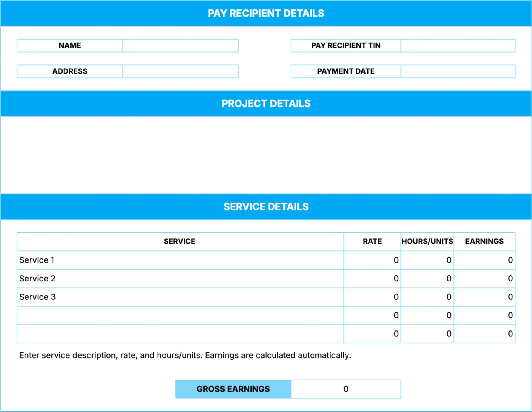Click the Earnings cell for Service 3

[484, 297]
